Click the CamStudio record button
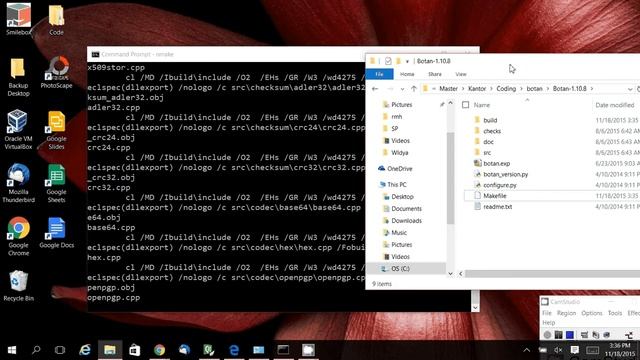The image size is (640, 360). (547, 335)
